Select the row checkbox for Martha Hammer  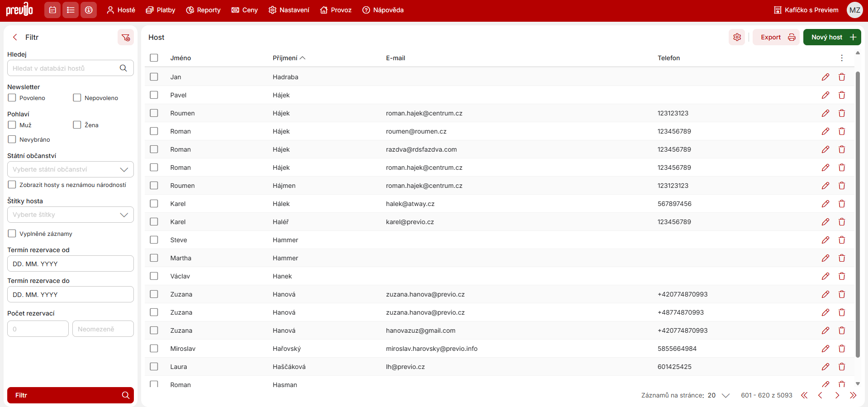click(x=154, y=258)
